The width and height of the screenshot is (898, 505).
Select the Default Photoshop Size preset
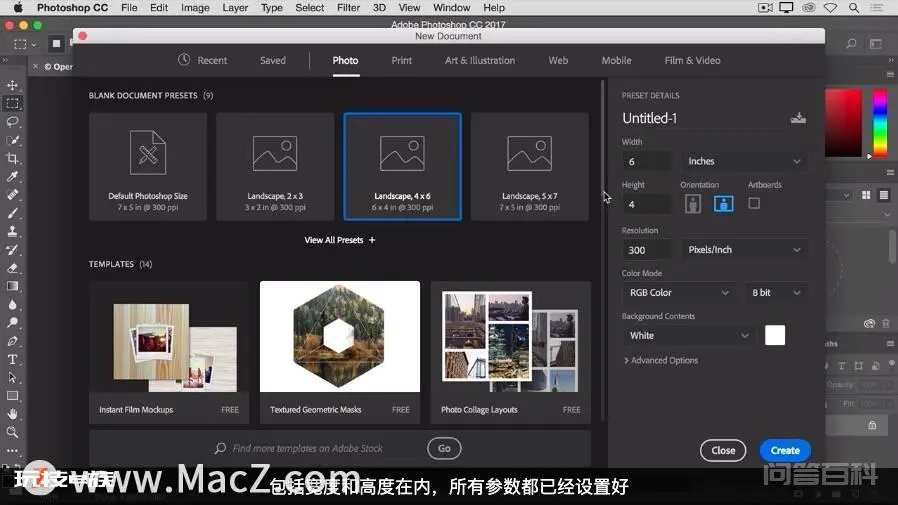click(148, 167)
